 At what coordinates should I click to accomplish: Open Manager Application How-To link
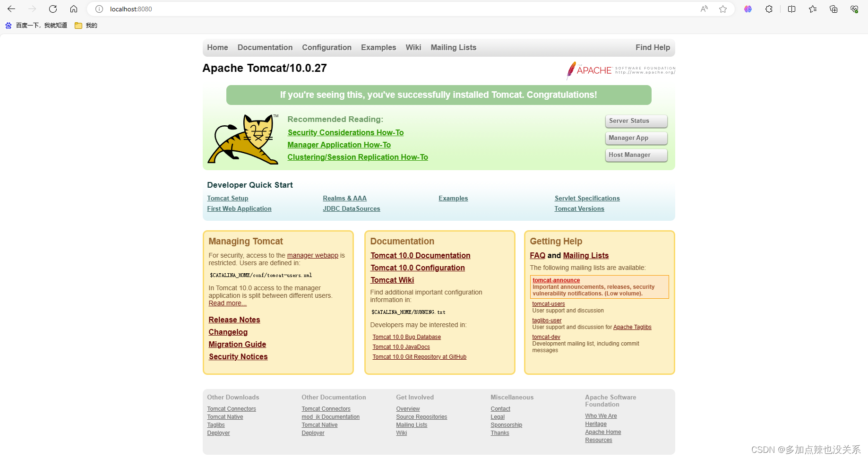(339, 145)
